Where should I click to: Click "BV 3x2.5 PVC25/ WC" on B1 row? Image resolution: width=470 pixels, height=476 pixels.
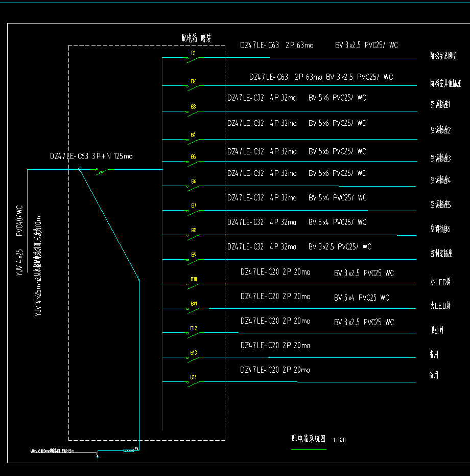[366, 45]
